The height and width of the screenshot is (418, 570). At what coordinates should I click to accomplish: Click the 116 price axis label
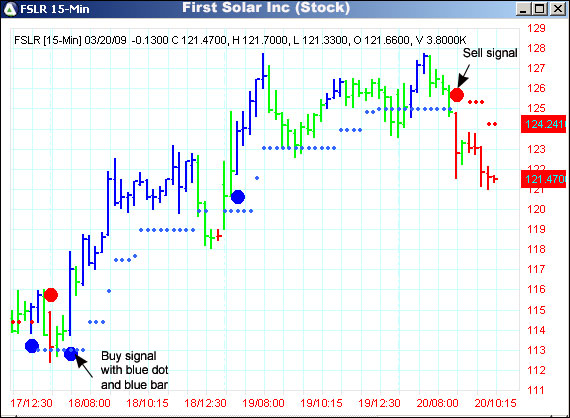pyautogui.click(x=537, y=289)
